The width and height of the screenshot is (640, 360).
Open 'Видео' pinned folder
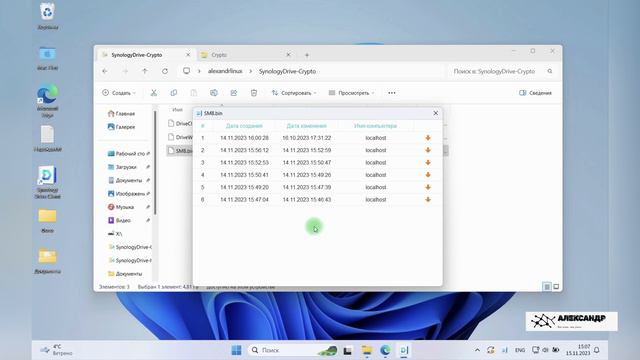pos(128,220)
